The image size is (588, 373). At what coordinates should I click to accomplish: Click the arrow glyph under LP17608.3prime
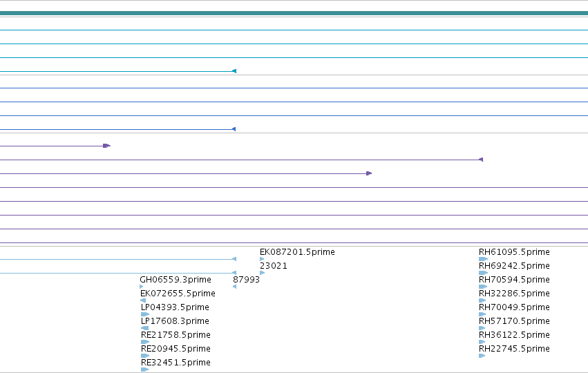click(x=144, y=328)
